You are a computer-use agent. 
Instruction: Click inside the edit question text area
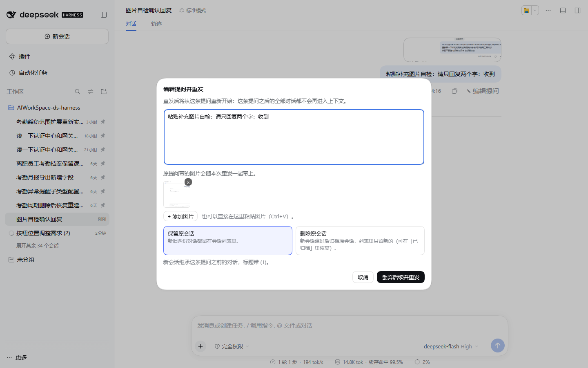coord(294,137)
